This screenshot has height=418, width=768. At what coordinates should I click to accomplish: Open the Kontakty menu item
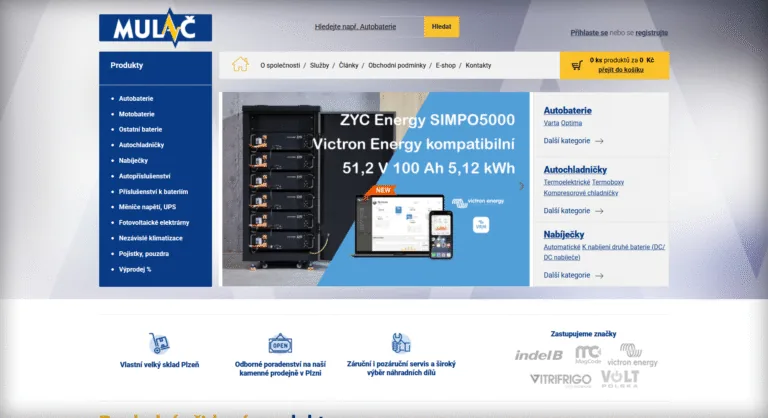(478, 65)
